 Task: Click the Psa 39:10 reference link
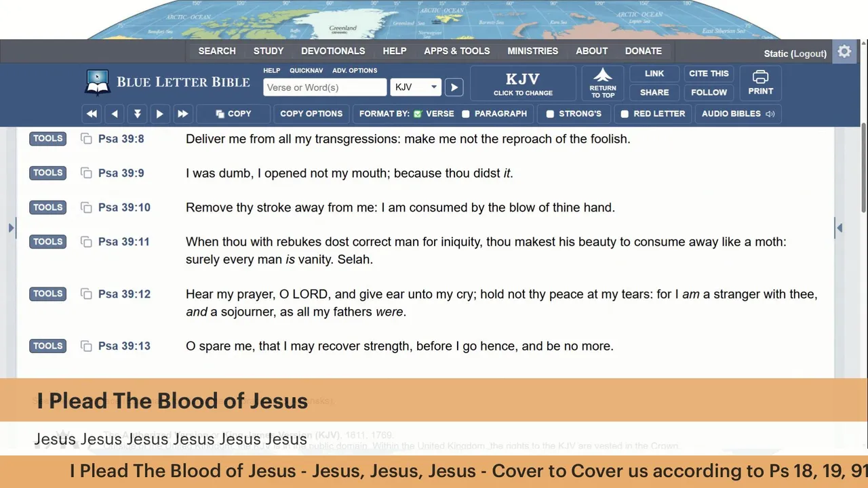[124, 207]
